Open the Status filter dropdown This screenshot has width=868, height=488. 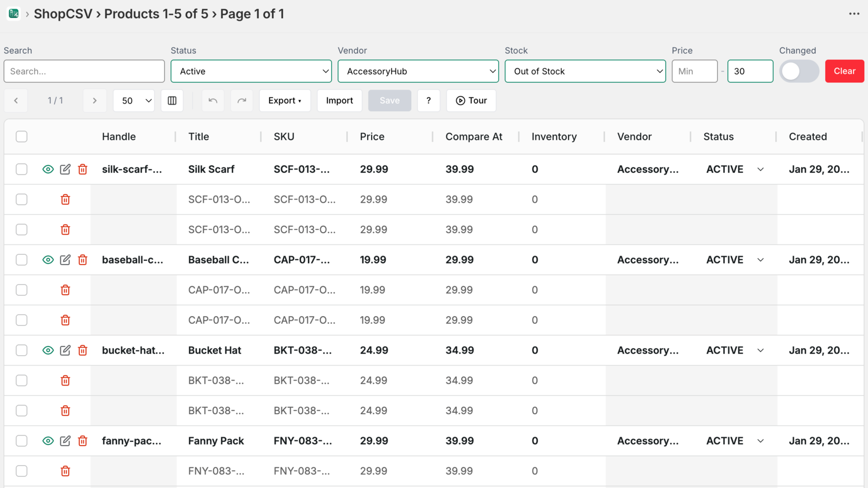(251, 71)
